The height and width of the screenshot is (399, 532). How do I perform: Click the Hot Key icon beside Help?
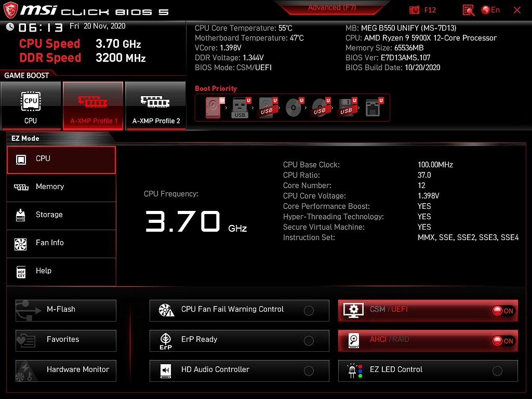21,272
